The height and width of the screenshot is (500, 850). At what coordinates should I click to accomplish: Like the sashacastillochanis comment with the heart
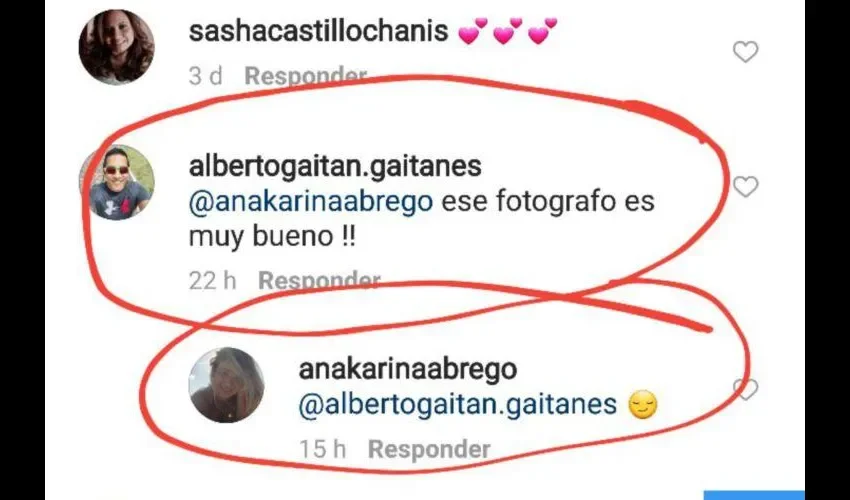(x=745, y=52)
